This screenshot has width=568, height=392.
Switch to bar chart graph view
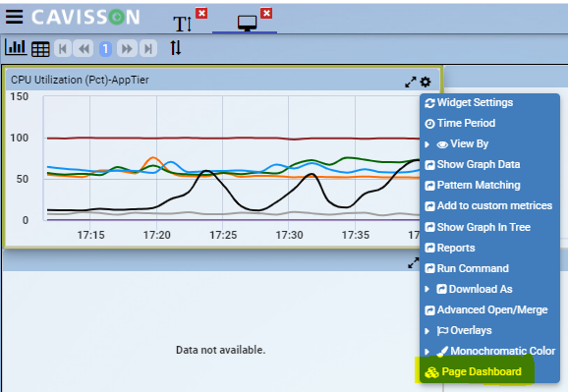tap(16, 47)
